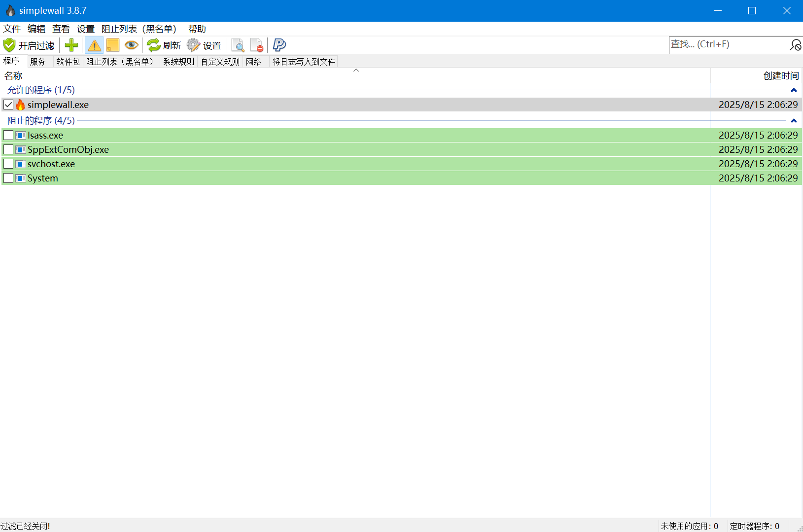Screen dimensions: 803x532
Task: Select the warning notifications icon
Action: point(94,45)
